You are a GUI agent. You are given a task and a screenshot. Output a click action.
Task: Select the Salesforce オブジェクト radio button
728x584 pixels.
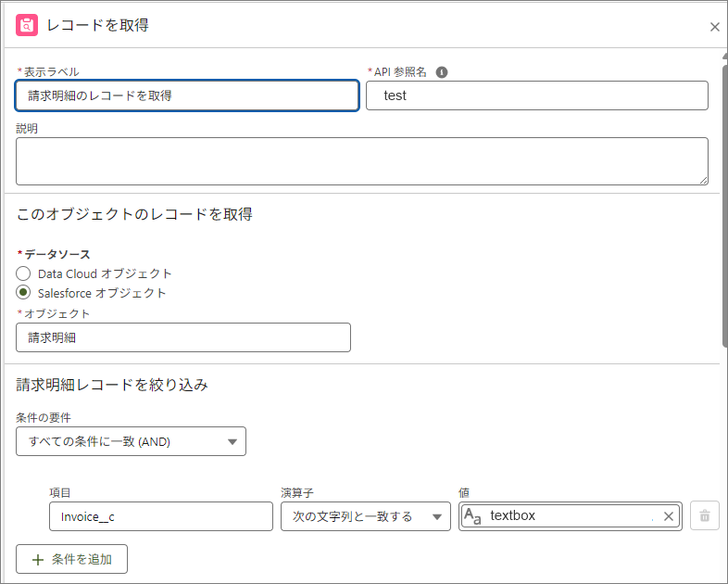[x=23, y=293]
